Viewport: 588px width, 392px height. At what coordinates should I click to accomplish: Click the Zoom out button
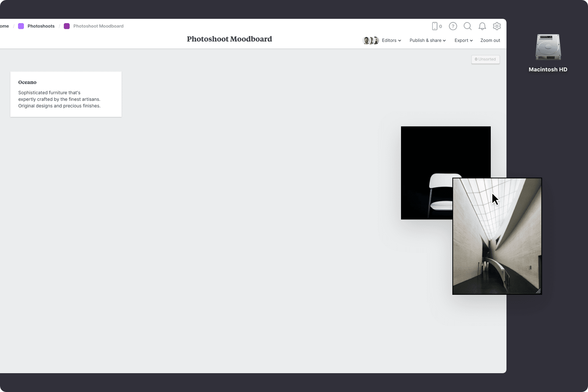[490, 40]
